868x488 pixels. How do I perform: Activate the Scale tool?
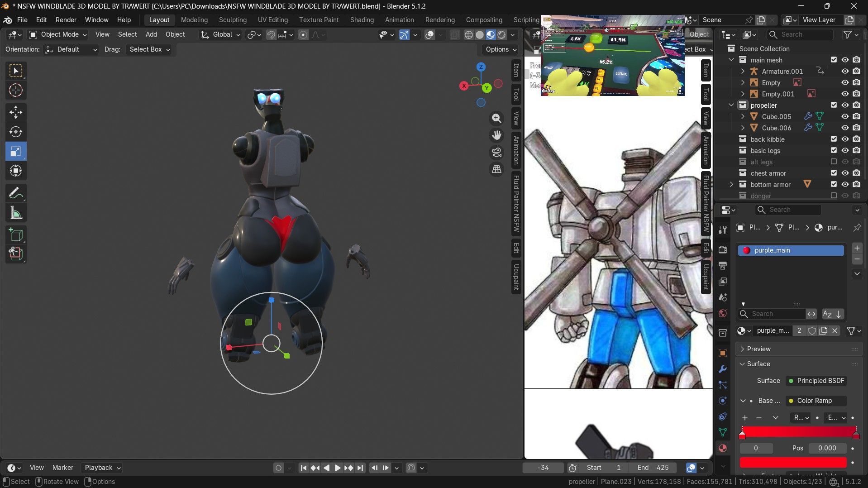16,152
